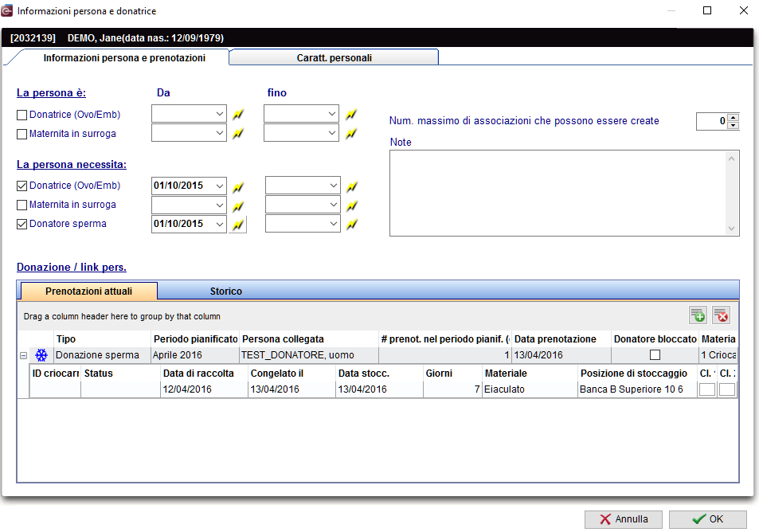Switch to the Storico tab

pyautogui.click(x=225, y=291)
